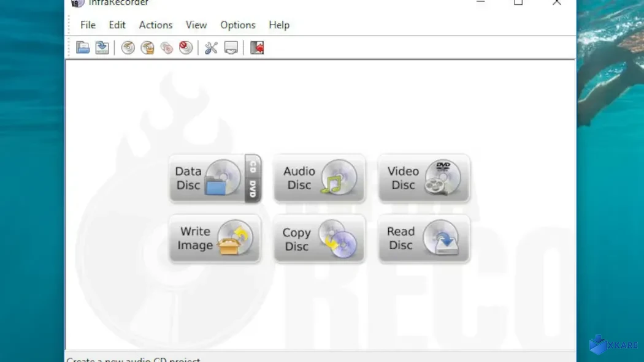Click the drive devices toolbar icon

click(231, 48)
